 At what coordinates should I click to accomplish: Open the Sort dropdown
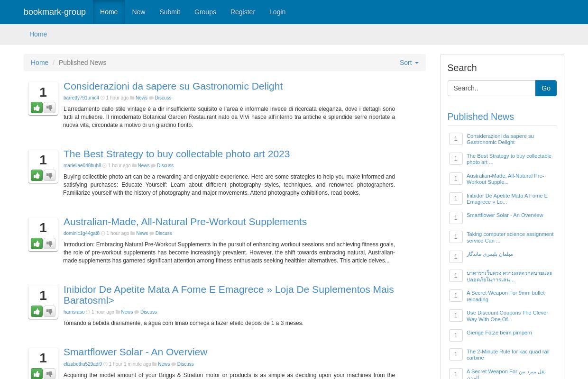pos(409,63)
